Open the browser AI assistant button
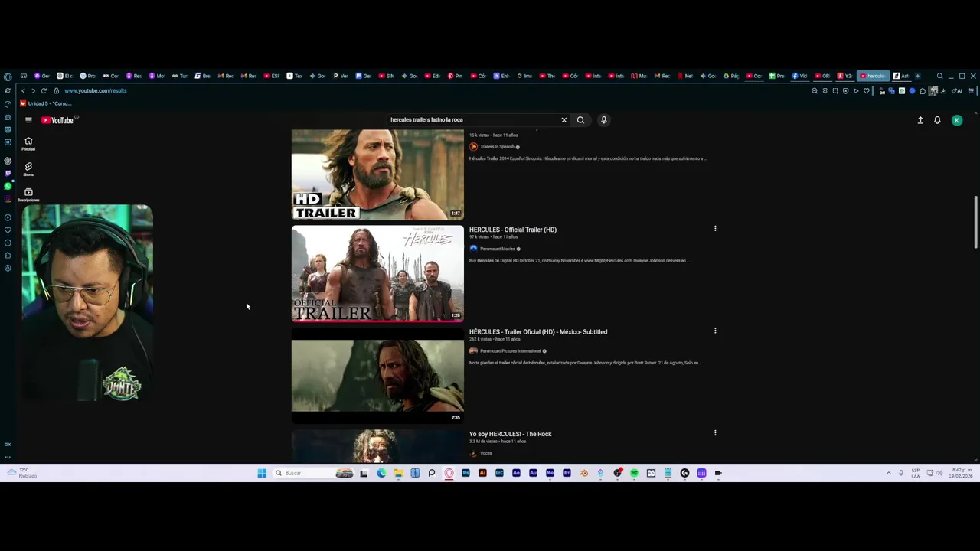 958,91
